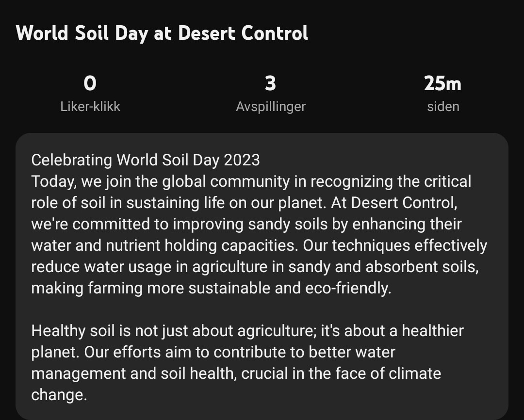524x420 pixels.
Task: Click the 'Celebrating World Soil Day 2023' line
Action: coord(146,160)
